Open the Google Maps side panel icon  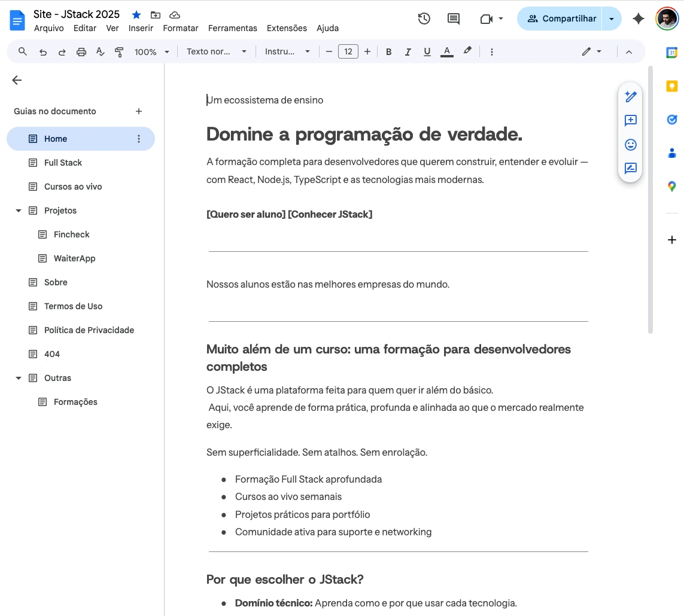coord(672,187)
